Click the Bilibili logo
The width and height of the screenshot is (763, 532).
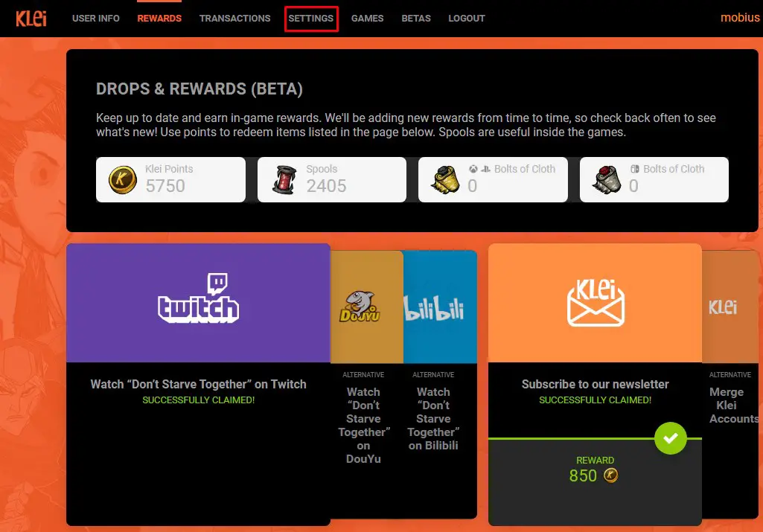click(433, 308)
